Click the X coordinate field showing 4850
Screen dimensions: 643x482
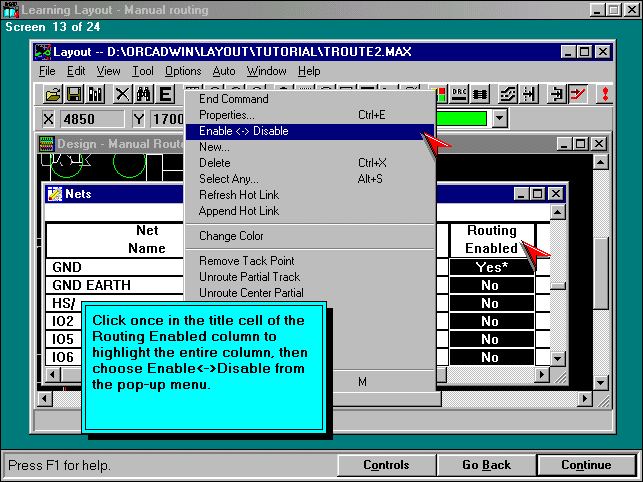(91, 118)
